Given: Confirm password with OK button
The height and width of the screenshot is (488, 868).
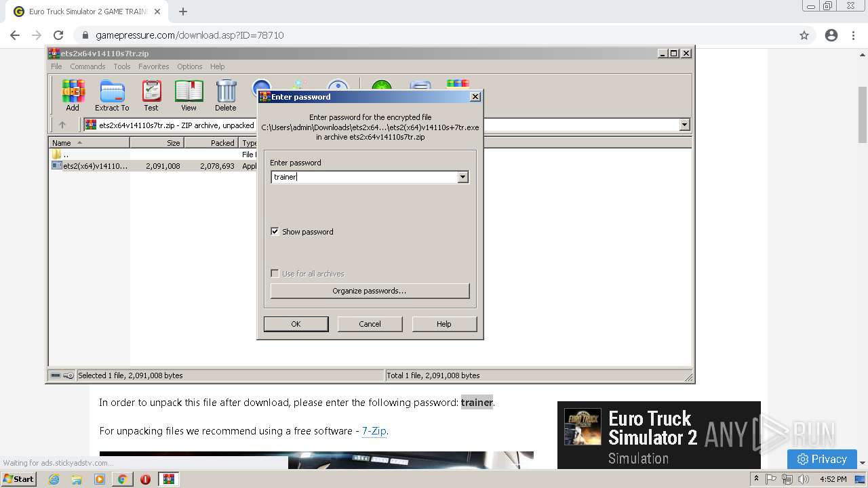Looking at the screenshot, I should [296, 324].
